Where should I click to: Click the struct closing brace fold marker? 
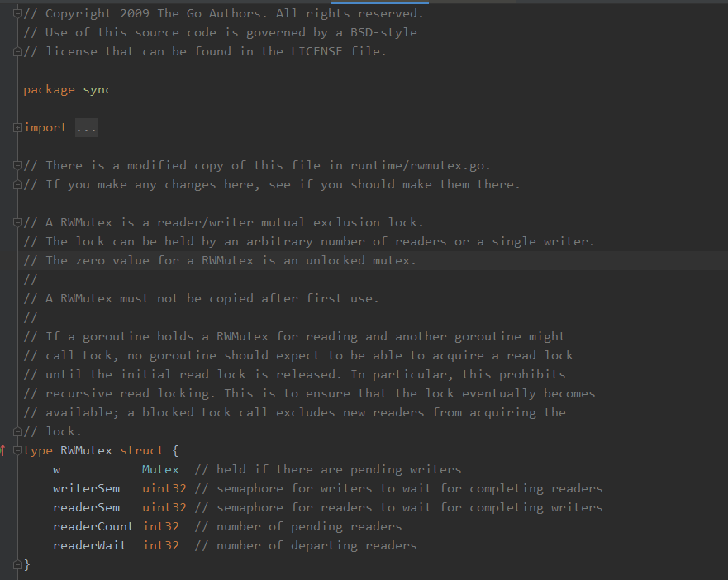[x=18, y=564]
